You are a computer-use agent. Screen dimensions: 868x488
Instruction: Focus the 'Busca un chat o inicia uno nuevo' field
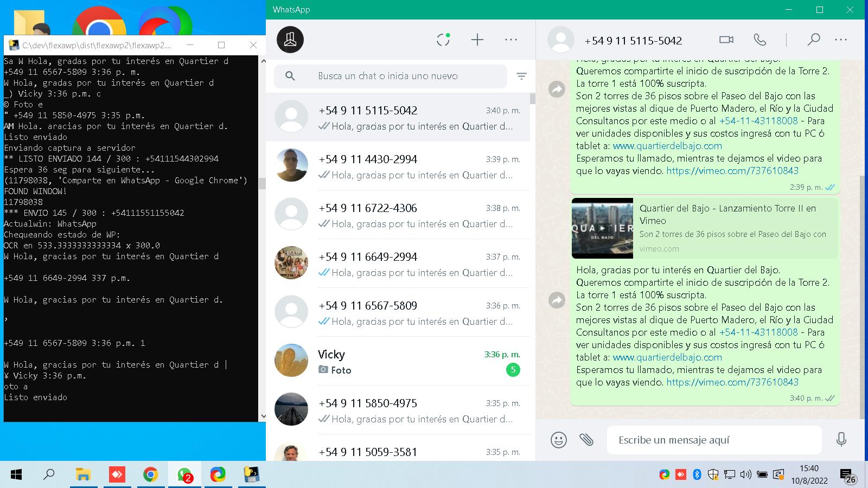[x=391, y=76]
